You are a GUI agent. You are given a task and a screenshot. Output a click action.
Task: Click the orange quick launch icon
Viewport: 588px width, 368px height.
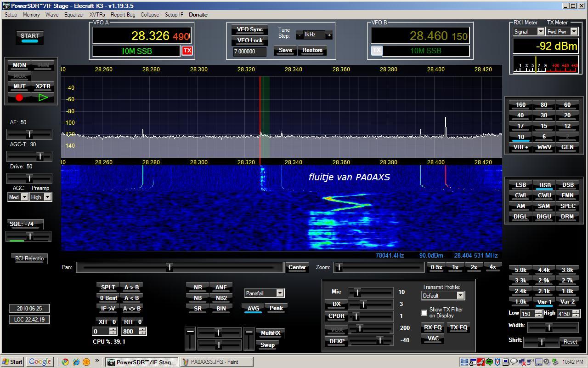tap(86, 362)
